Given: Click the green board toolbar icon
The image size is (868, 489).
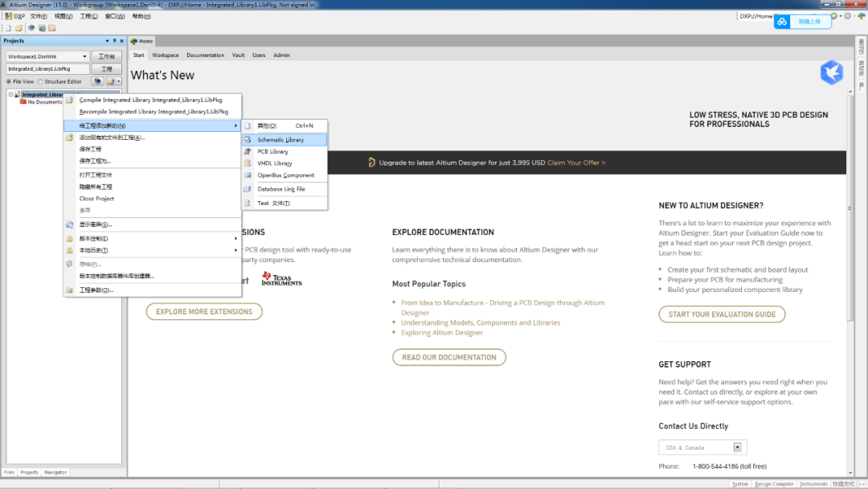Looking at the screenshot, I should tap(42, 28).
